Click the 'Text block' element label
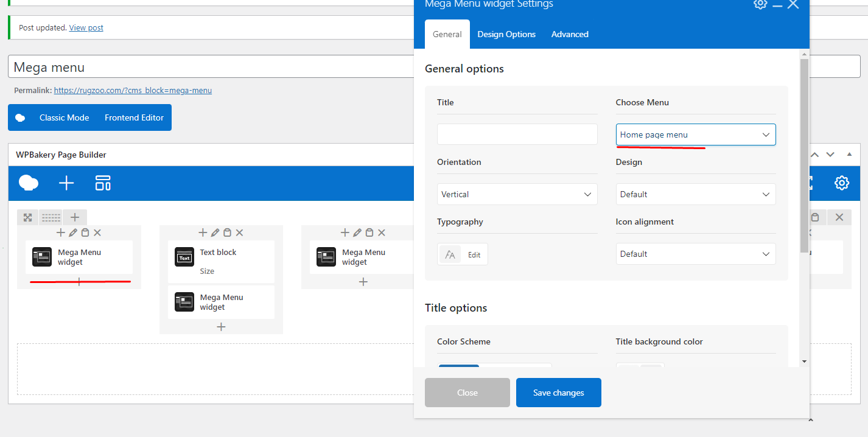 (218, 252)
